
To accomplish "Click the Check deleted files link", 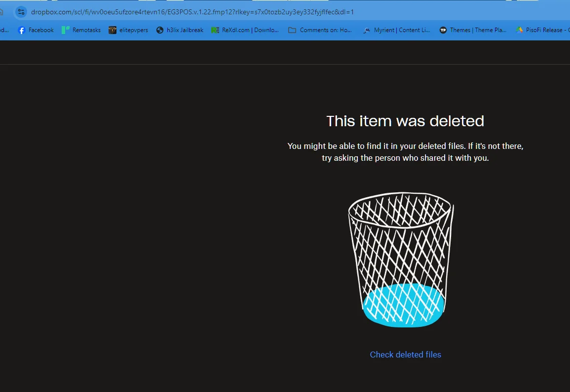I will 405,355.
